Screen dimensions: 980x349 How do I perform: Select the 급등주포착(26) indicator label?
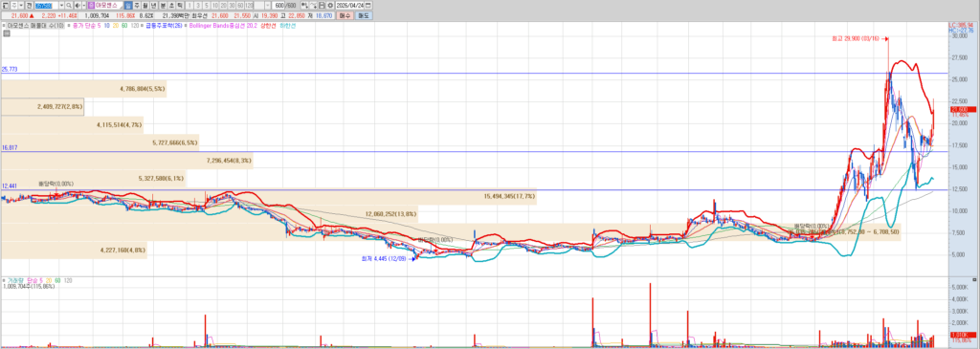coord(163,25)
